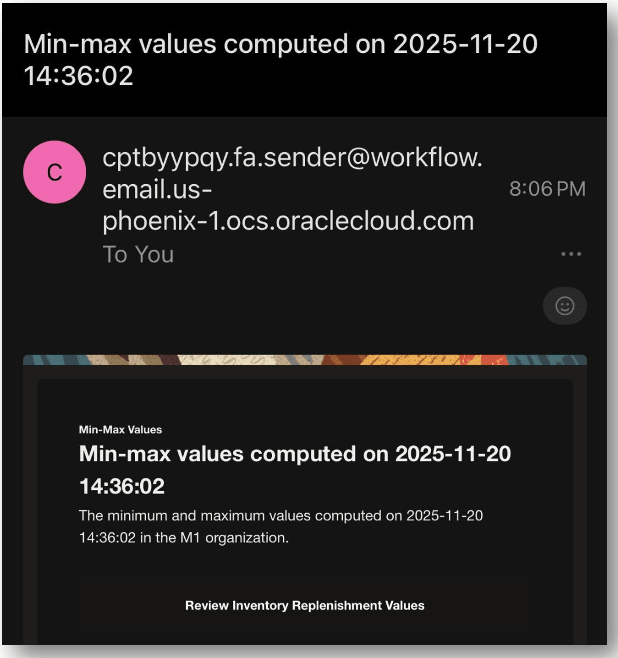Click the small "Min-Max Values" label
The width and height of the screenshot is (618, 658).
(x=120, y=430)
